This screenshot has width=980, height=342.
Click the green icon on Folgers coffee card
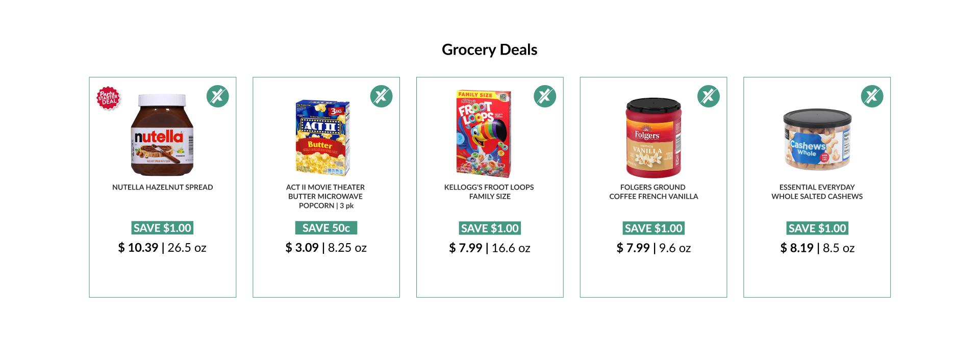[x=709, y=96]
